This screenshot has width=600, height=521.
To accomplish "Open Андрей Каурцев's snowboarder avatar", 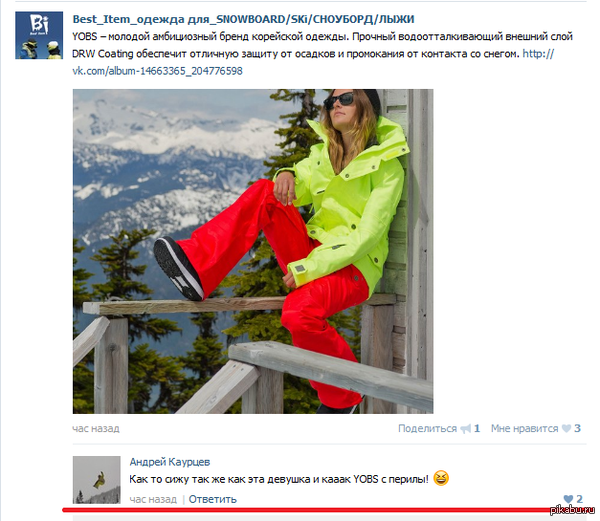I will 96,480.
